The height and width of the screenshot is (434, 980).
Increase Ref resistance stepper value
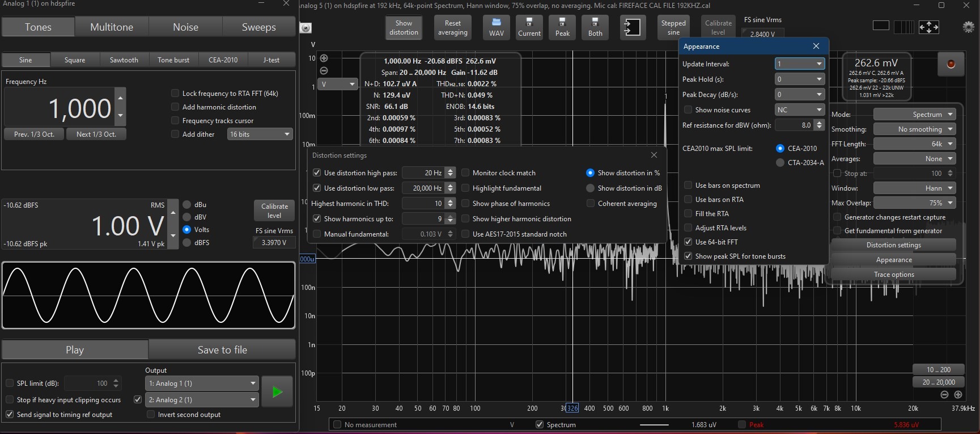click(x=819, y=123)
